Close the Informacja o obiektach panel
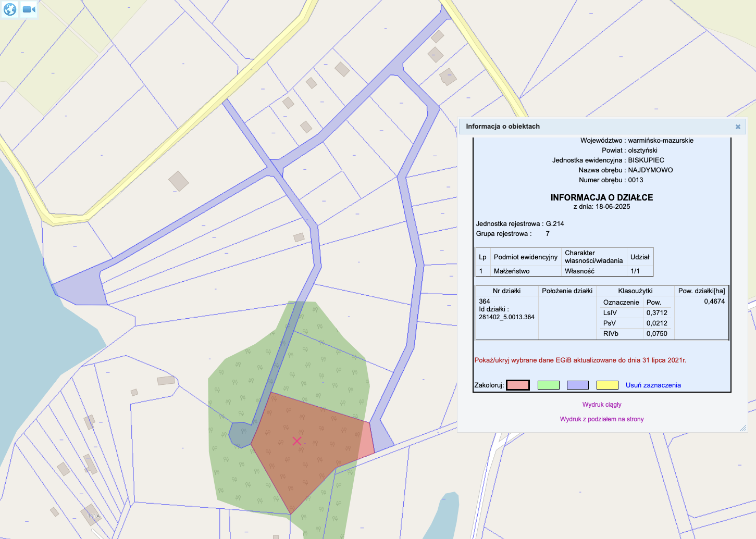756x539 pixels. (738, 127)
